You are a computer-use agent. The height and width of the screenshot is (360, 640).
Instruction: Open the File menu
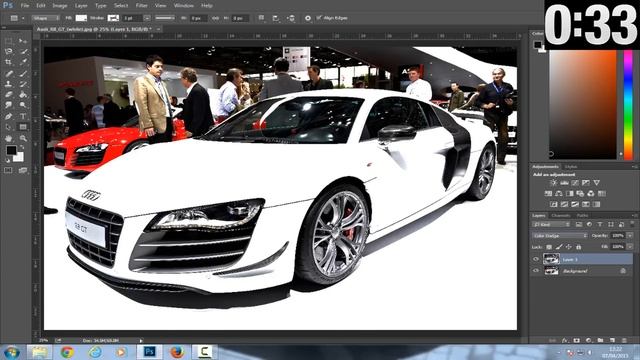click(25, 5)
